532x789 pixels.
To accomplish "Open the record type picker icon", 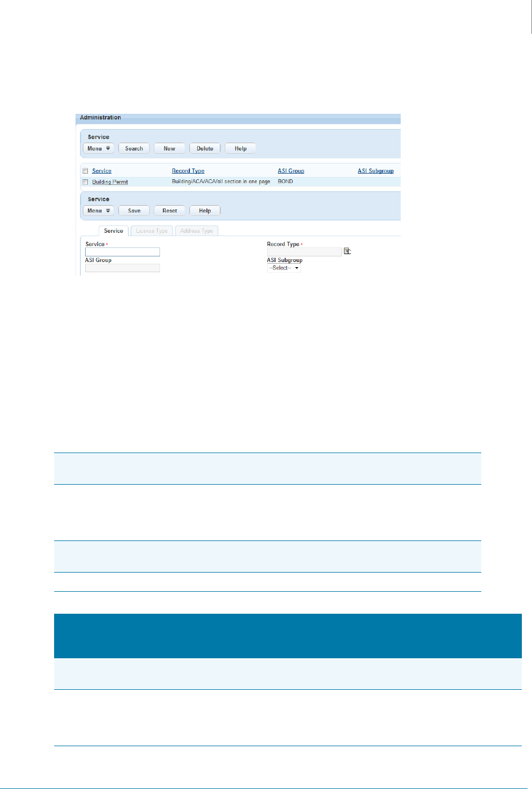I will pos(347,251).
